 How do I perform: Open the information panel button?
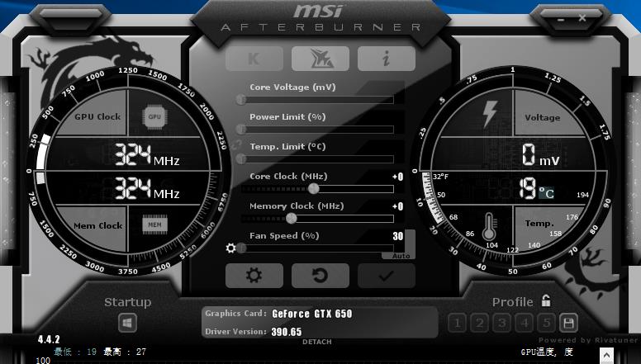[x=386, y=59]
